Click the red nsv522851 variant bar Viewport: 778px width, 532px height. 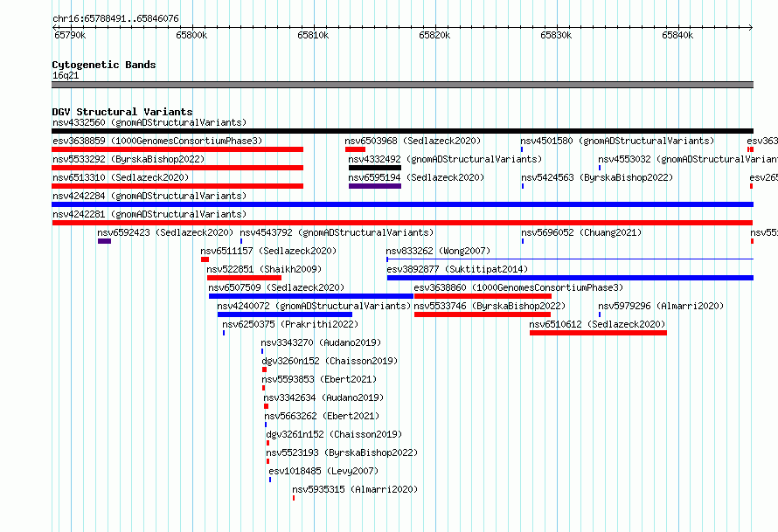click(244, 278)
